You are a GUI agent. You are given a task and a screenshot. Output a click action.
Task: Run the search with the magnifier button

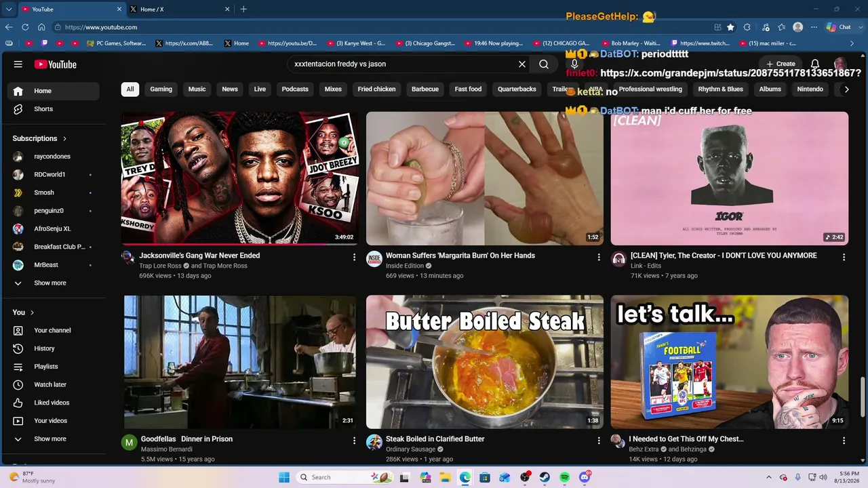[544, 64]
